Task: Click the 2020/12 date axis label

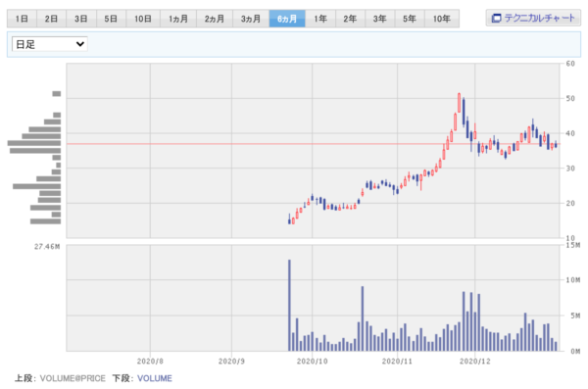Action: click(x=474, y=361)
